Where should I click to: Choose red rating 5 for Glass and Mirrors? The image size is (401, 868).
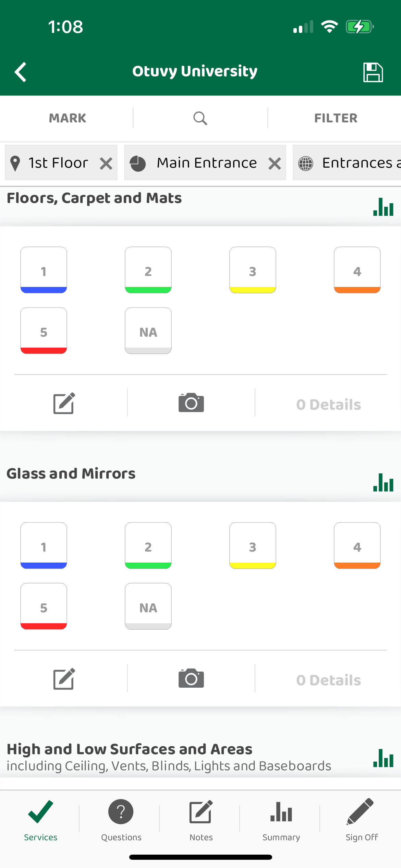click(x=44, y=606)
